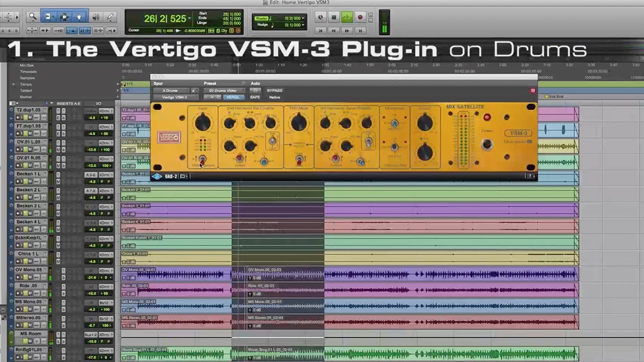Select the Becken 1 L track name
The image size is (644, 362).
click(28, 174)
